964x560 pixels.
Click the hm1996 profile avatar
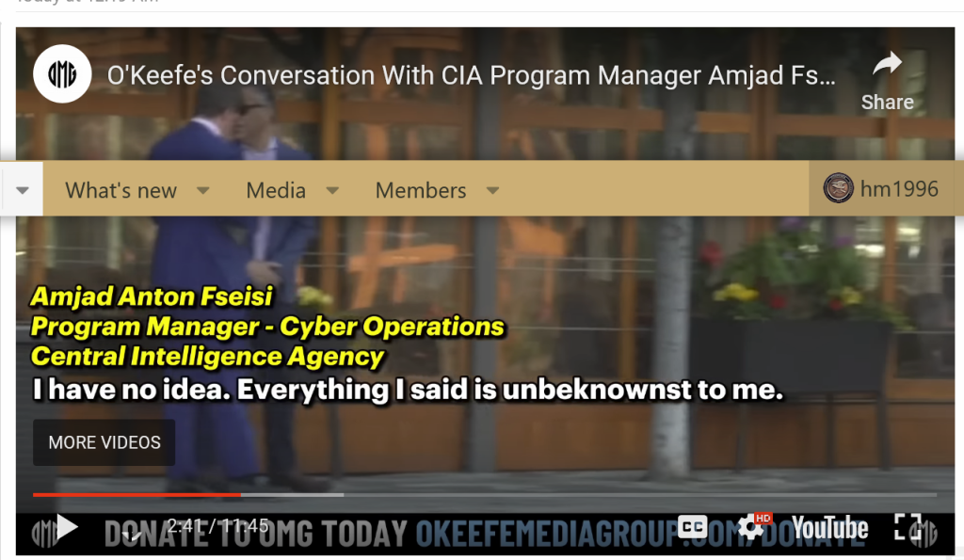point(838,188)
